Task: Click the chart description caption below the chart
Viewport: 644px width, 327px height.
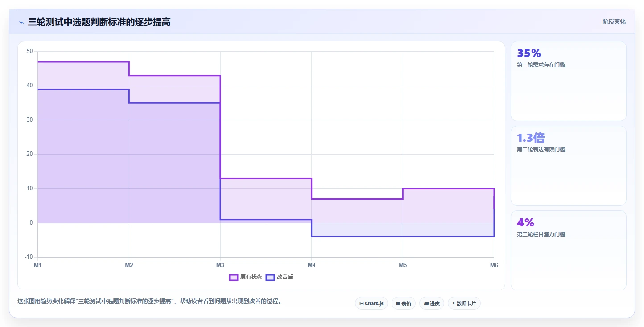Action: point(149,302)
